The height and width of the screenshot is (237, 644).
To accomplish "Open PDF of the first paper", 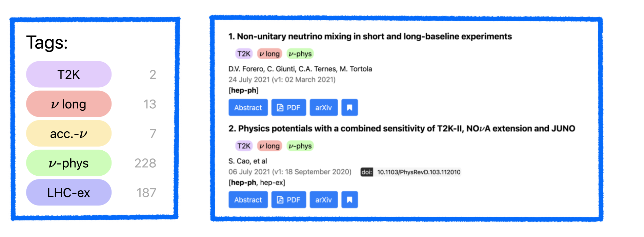I will (x=289, y=108).
